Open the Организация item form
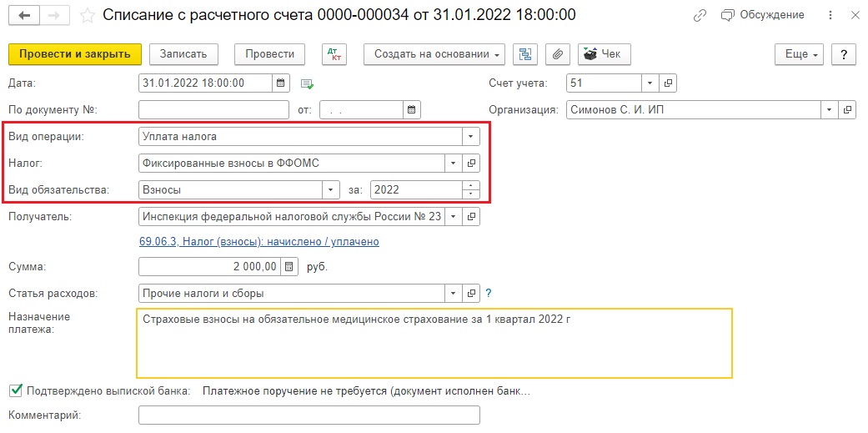Screen dimensions: 868x433 point(847,109)
